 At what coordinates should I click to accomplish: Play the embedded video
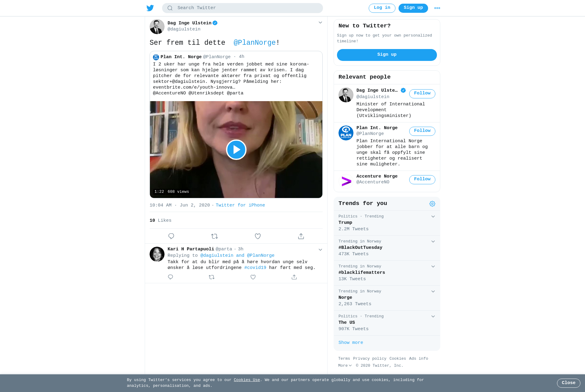pyautogui.click(x=236, y=150)
